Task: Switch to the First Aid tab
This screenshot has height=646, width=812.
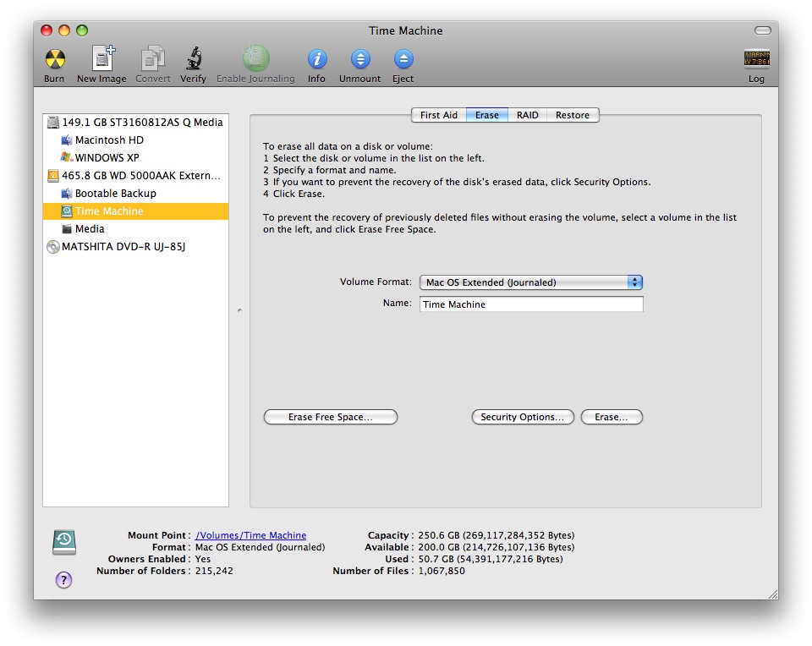Action: tap(439, 115)
